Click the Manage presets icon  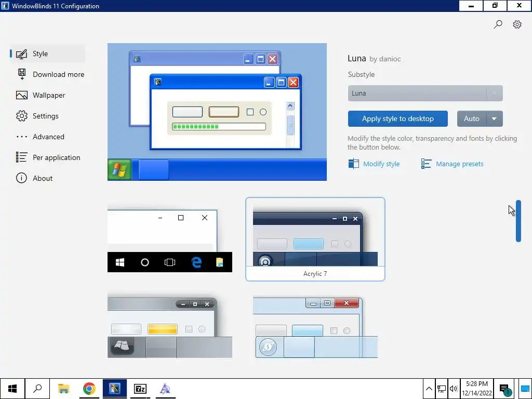point(426,164)
